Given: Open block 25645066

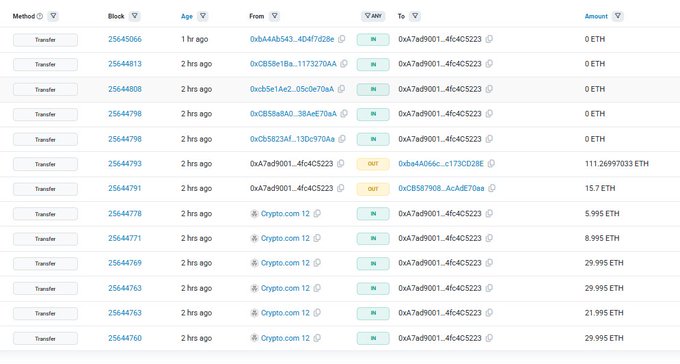Looking at the screenshot, I should tap(125, 39).
